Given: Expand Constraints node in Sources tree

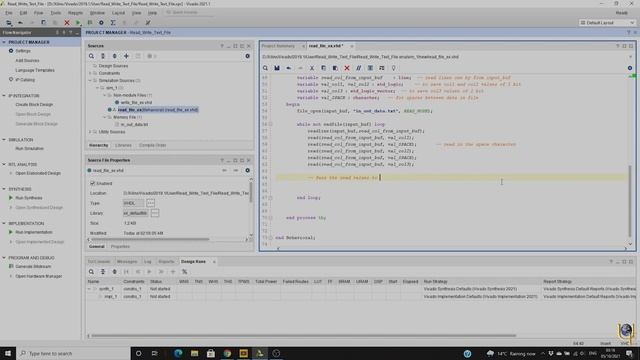Looking at the screenshot, I should pos(90,73).
